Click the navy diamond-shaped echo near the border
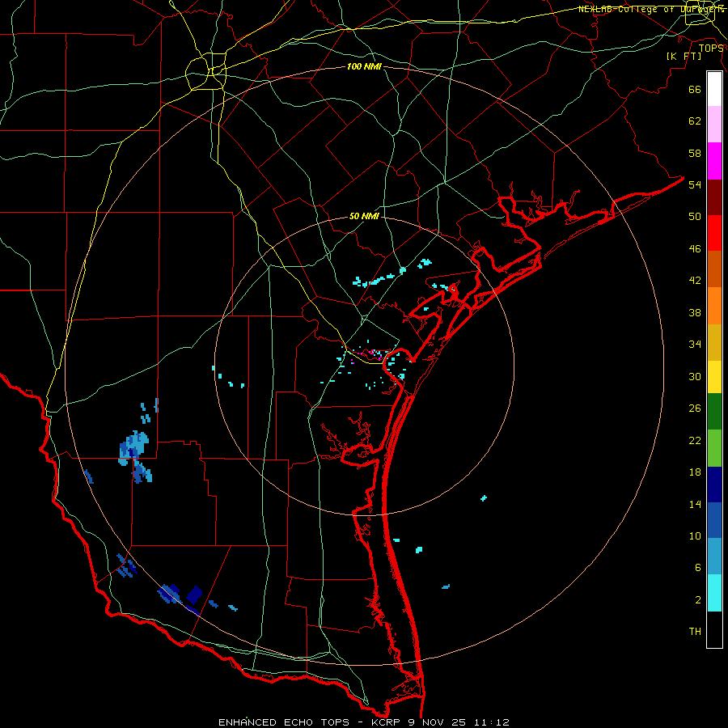 click(194, 595)
